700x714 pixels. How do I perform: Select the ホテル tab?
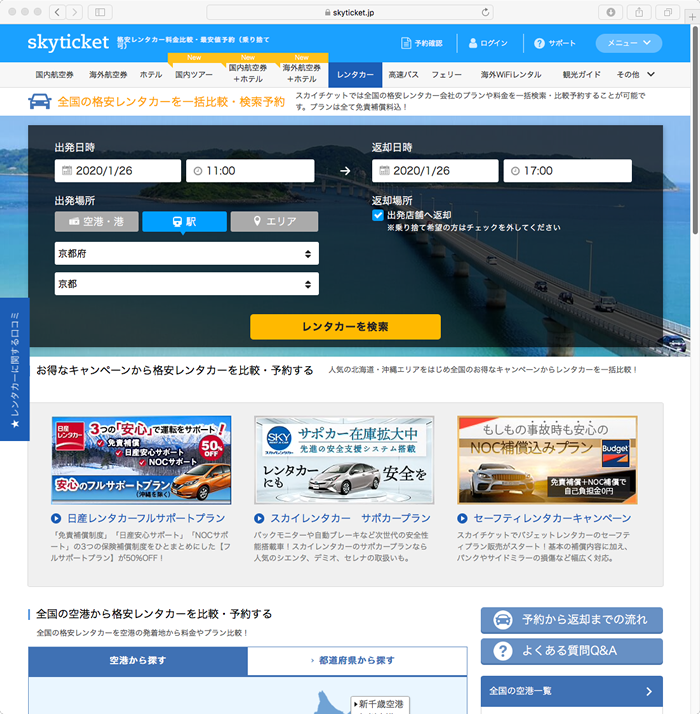click(x=151, y=75)
